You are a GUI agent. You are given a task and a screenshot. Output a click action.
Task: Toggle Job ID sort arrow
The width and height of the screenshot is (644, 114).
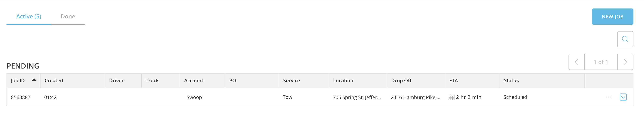click(x=34, y=80)
